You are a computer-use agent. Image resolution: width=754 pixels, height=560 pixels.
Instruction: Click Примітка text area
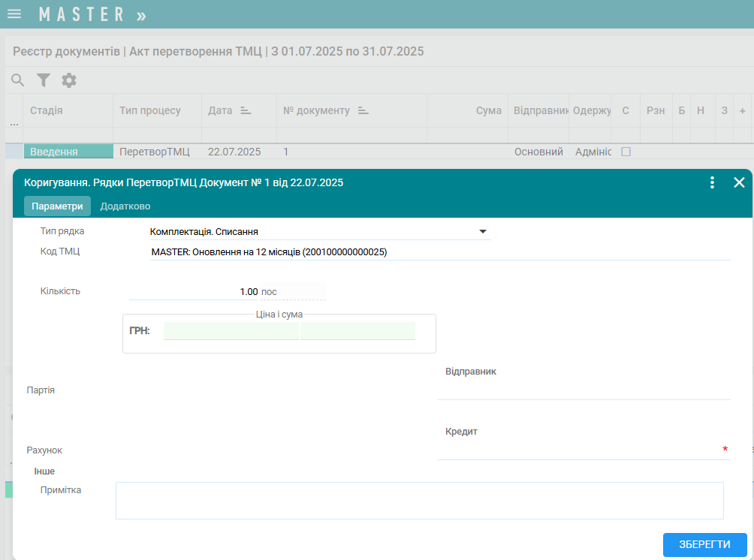pyautogui.click(x=419, y=501)
